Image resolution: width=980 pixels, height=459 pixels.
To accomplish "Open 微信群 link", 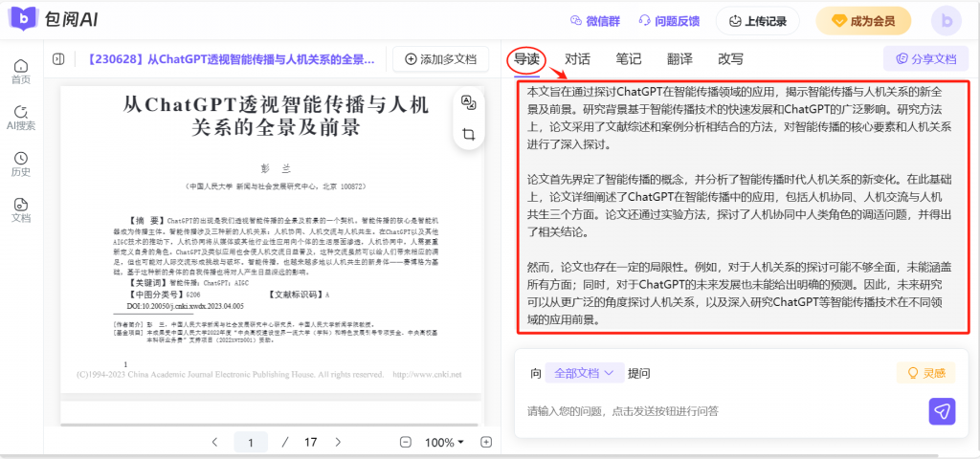I will (595, 21).
